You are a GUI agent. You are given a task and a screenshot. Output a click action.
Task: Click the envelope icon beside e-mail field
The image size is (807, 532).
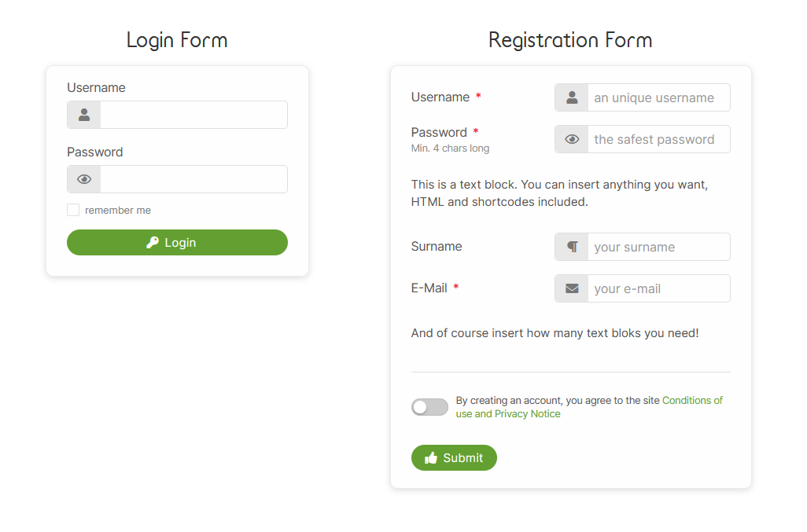click(x=572, y=288)
